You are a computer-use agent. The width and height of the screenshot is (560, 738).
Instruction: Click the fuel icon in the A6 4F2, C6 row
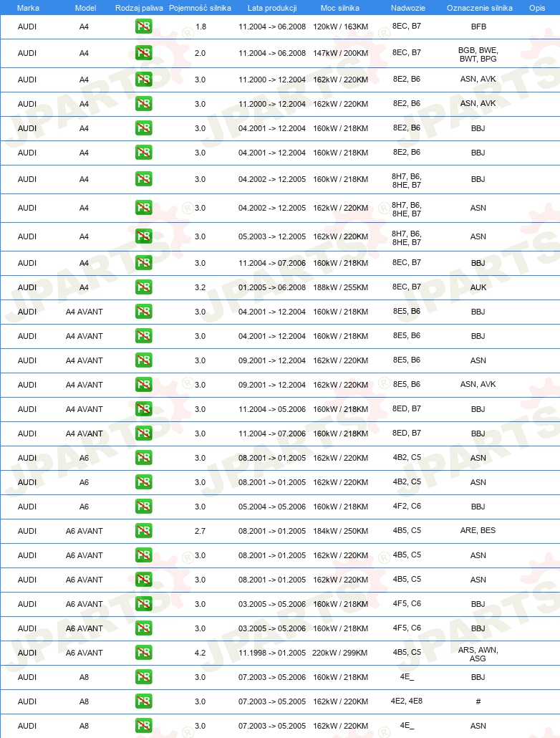(143, 507)
